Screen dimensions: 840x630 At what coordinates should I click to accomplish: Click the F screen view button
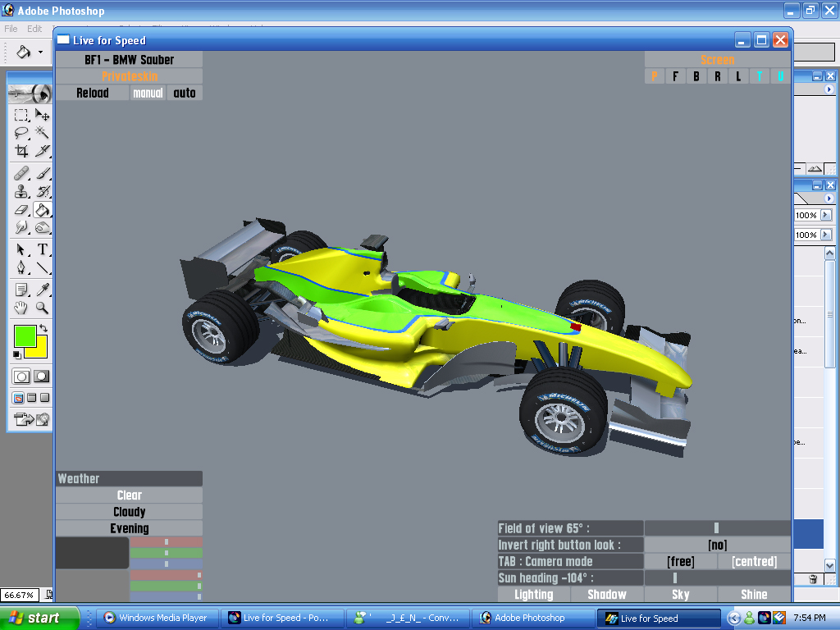(675, 76)
